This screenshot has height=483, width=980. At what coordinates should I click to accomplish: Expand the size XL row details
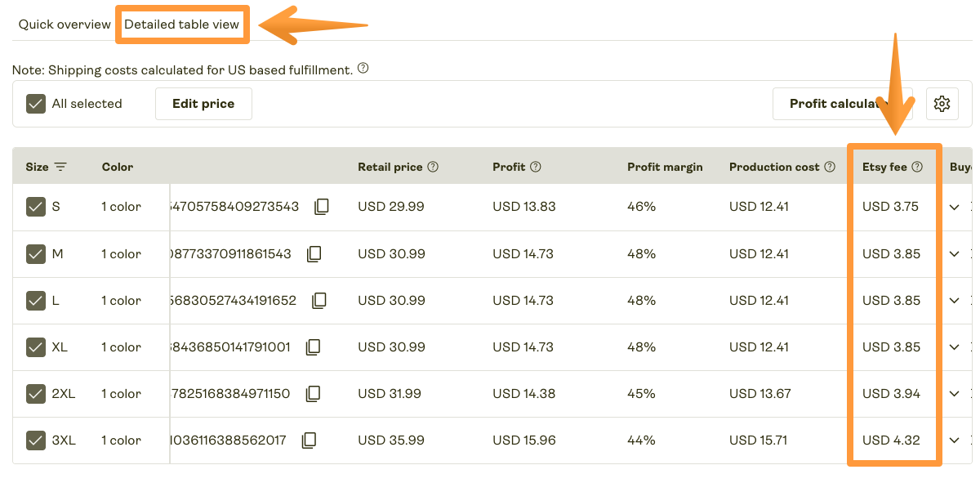click(954, 347)
